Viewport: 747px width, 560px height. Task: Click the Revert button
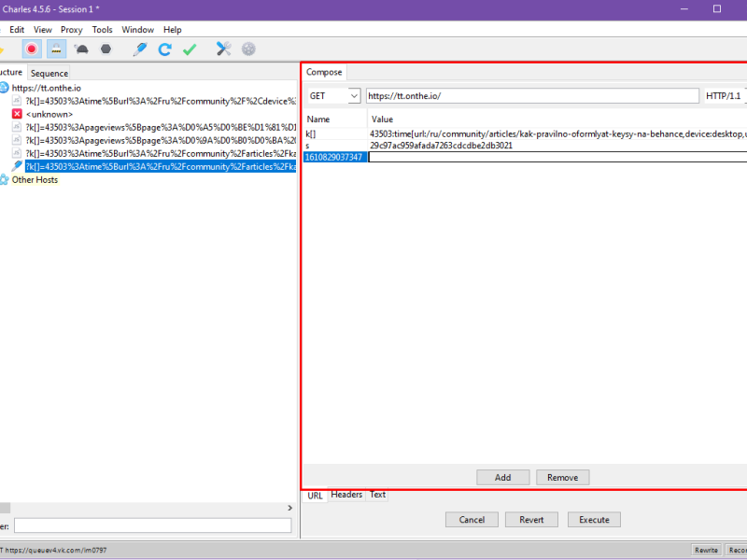pyautogui.click(x=531, y=520)
